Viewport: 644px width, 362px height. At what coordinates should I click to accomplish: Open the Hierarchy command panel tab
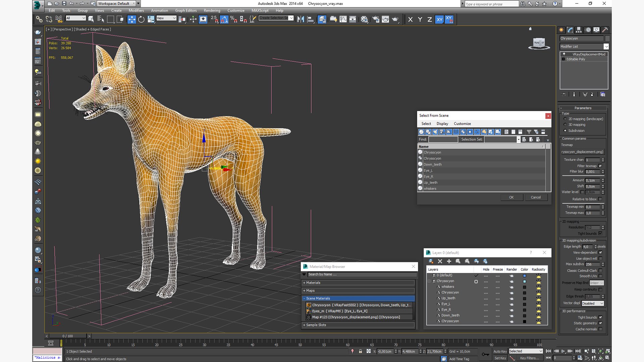point(579,30)
